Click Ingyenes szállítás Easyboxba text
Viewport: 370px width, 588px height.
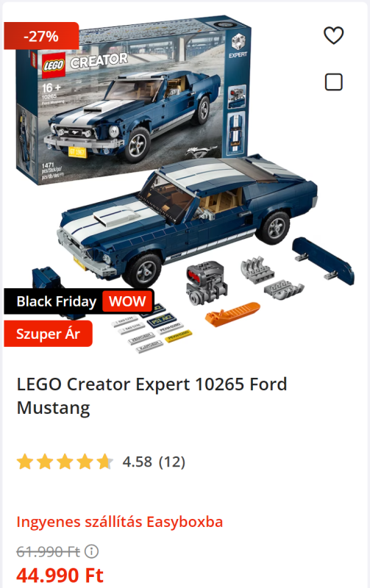click(120, 522)
